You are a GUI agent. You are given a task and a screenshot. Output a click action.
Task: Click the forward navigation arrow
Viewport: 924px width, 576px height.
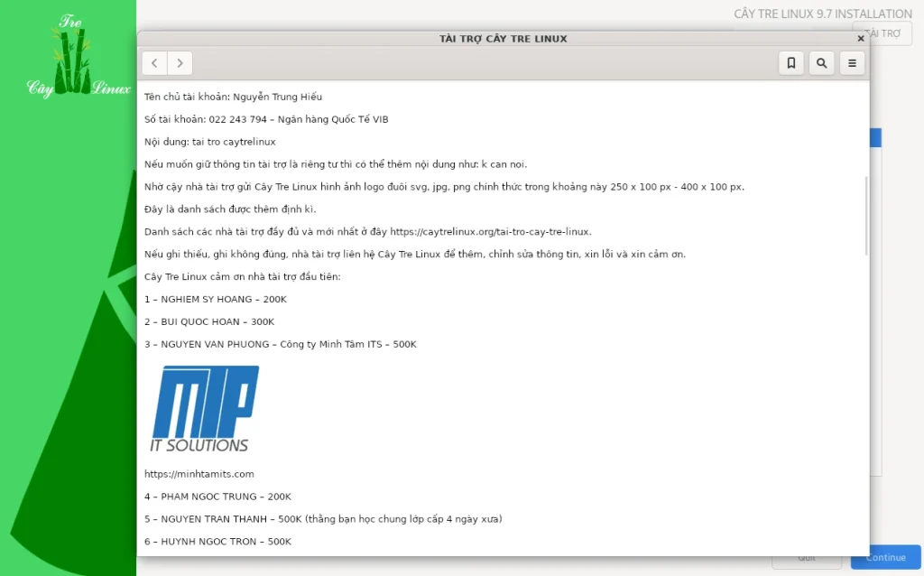coord(180,63)
